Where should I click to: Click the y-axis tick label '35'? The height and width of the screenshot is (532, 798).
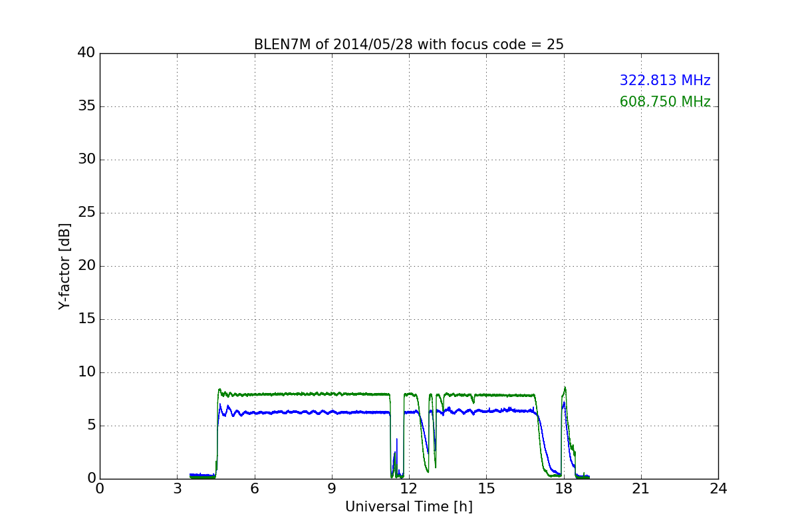pos(86,106)
